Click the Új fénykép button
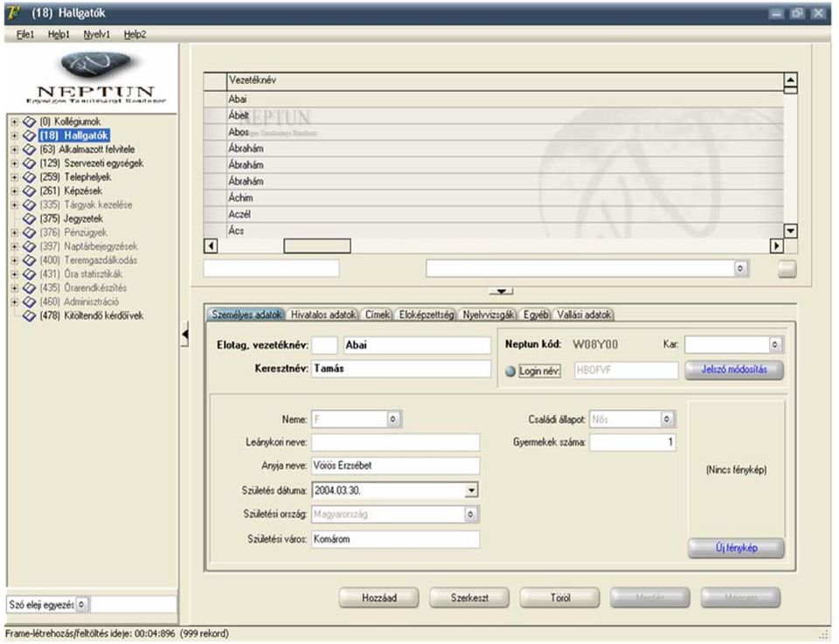Image resolution: width=839 pixels, height=644 pixels. pos(736,548)
